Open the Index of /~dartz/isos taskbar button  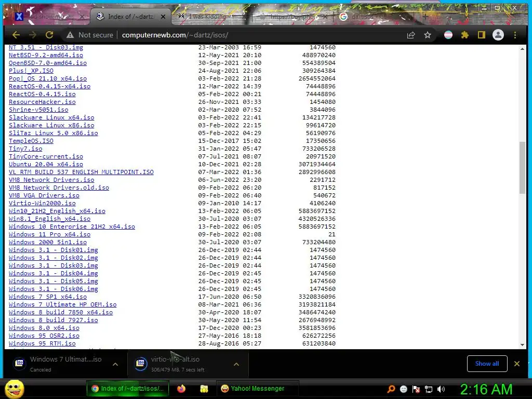pyautogui.click(x=128, y=389)
